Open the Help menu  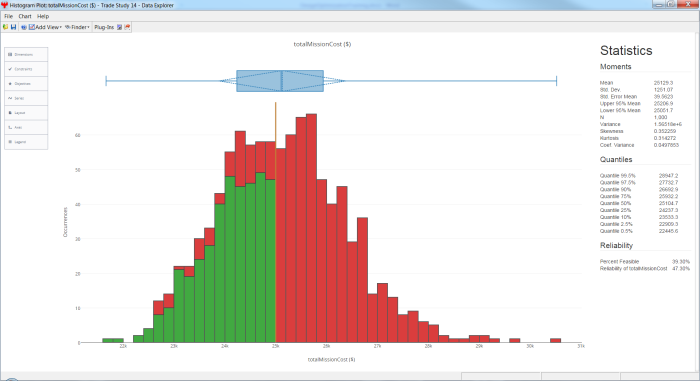[43, 16]
